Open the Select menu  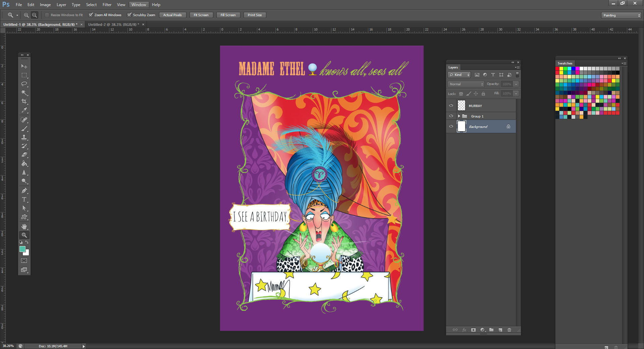91,5
